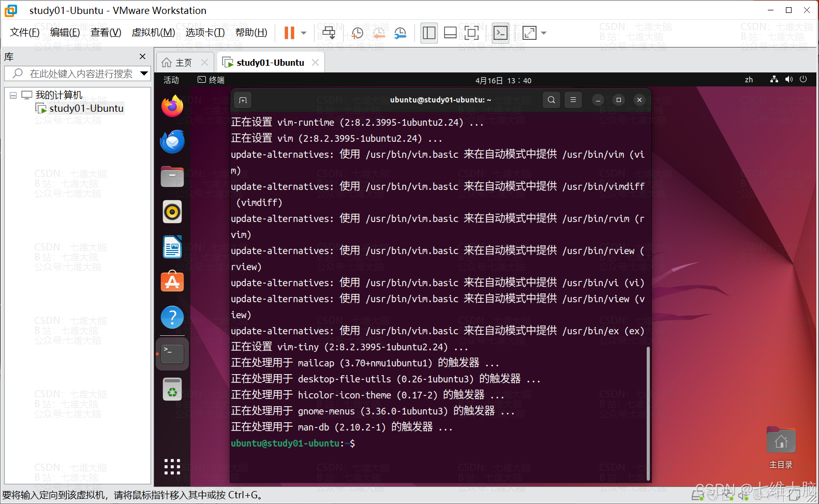This screenshot has height=504, width=819.
Task: Click 活动 Activities in Ubuntu top bar
Action: [171, 80]
